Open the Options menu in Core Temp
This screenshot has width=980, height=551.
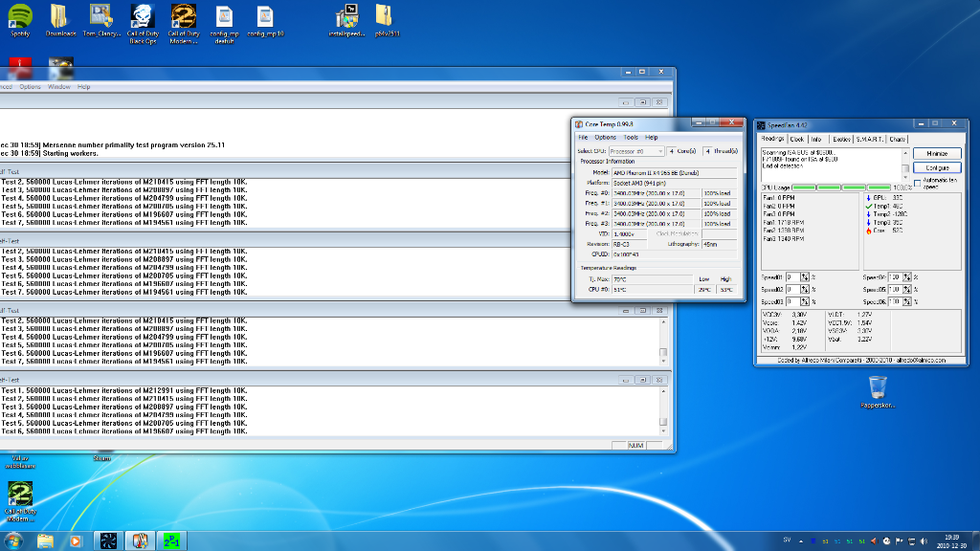(605, 137)
